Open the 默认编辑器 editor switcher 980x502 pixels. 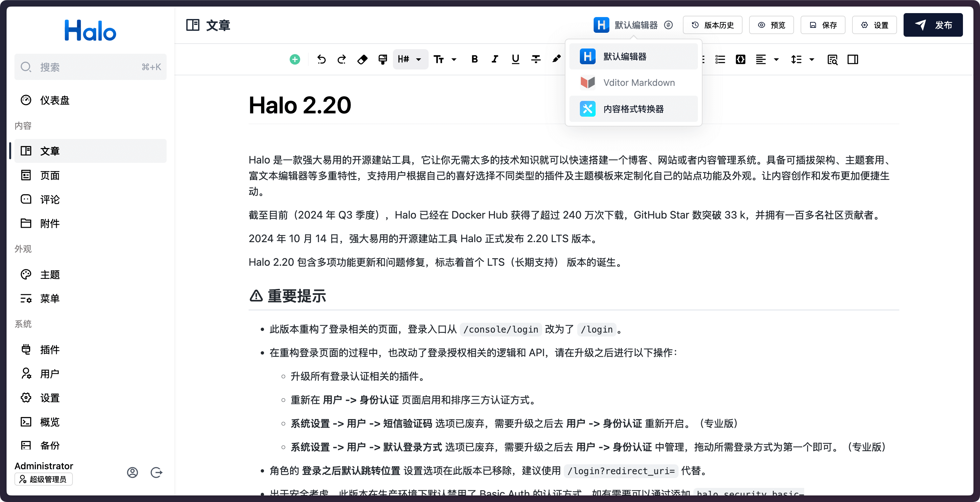(633, 25)
